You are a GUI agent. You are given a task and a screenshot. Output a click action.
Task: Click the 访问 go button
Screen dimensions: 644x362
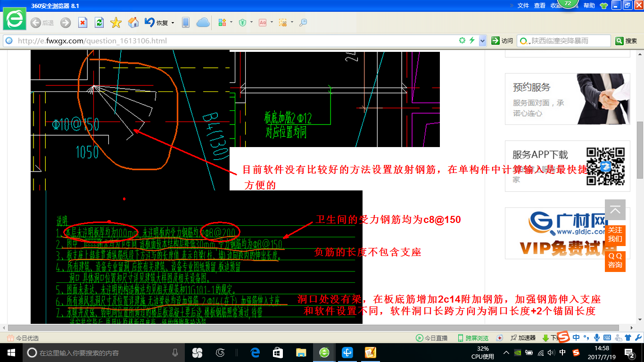coord(502,41)
